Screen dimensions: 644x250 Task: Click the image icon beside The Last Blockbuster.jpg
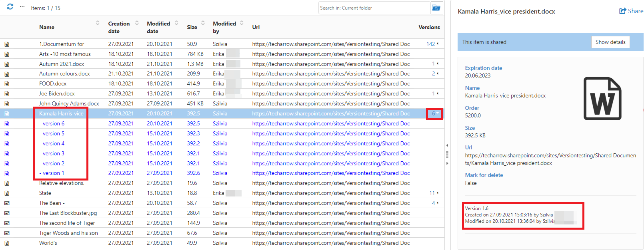(7, 213)
